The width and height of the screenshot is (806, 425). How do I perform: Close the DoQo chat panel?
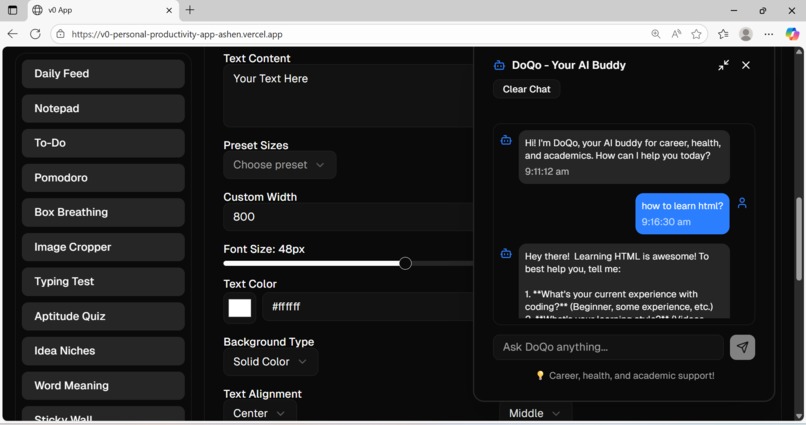click(x=746, y=65)
